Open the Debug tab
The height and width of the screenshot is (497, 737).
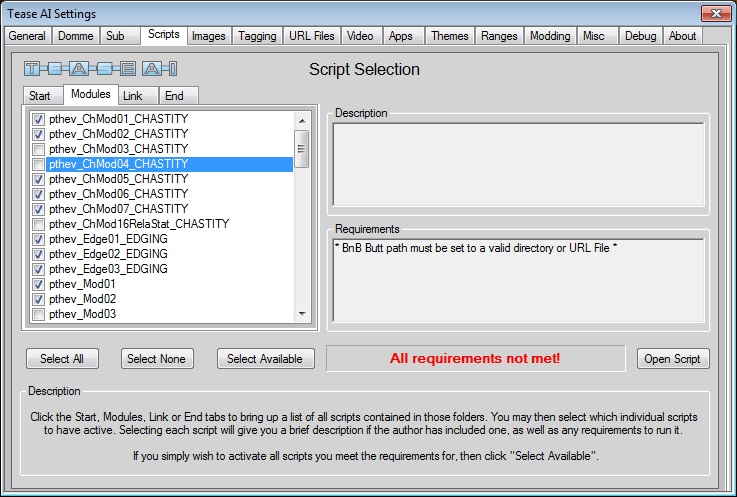click(x=641, y=36)
